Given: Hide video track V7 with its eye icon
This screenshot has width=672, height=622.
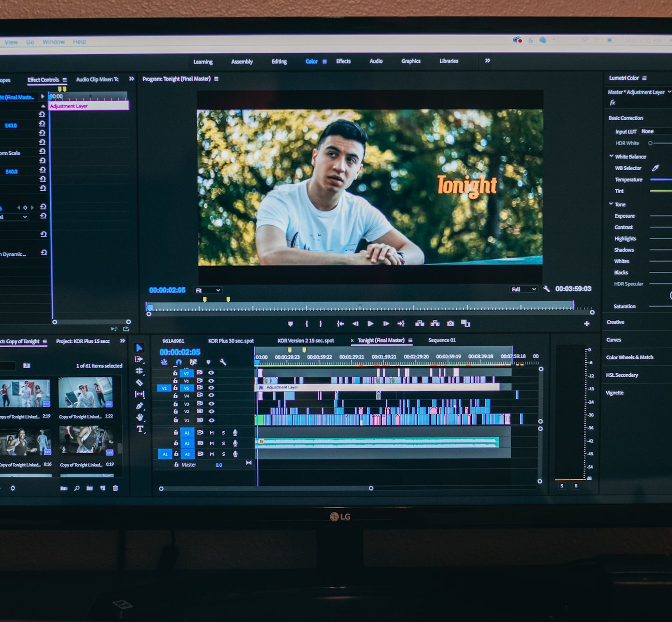Looking at the screenshot, I should pos(211,373).
